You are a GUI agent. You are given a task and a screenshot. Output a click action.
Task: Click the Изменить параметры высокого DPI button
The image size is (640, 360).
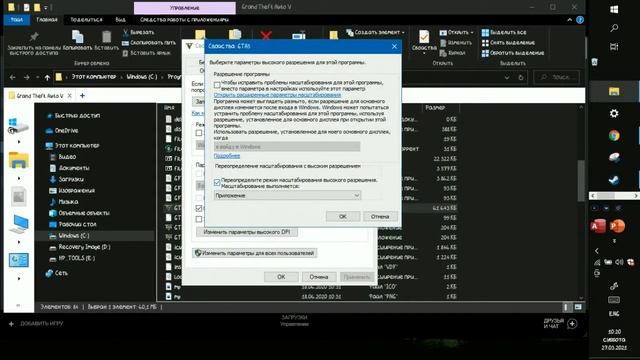tap(247, 232)
